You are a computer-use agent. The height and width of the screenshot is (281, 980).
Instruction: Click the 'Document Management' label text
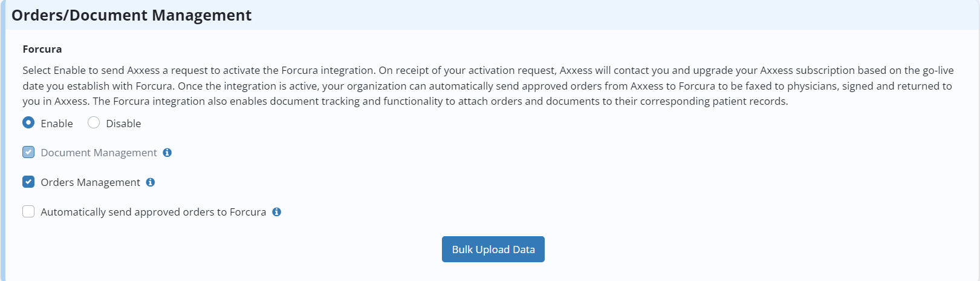[x=99, y=153]
